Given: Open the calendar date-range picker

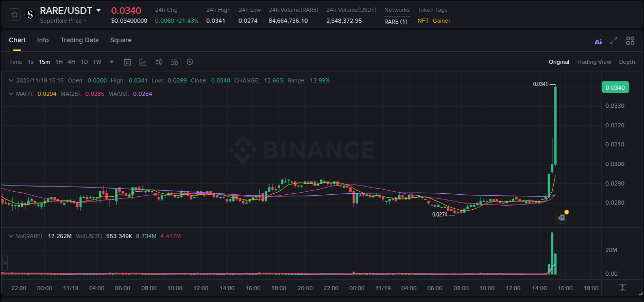Looking at the screenshot, I should click(127, 62).
